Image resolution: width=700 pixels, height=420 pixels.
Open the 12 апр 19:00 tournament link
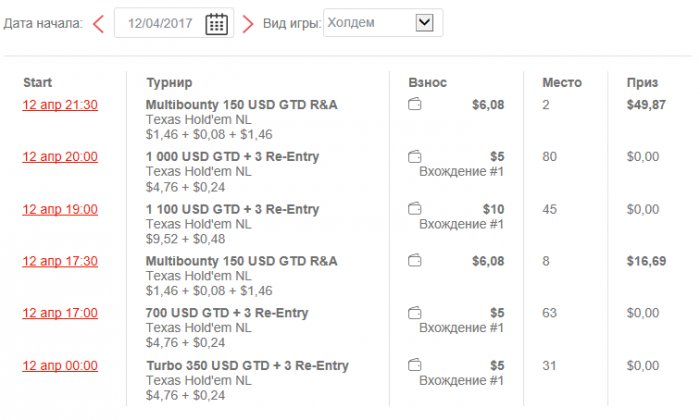coord(60,209)
